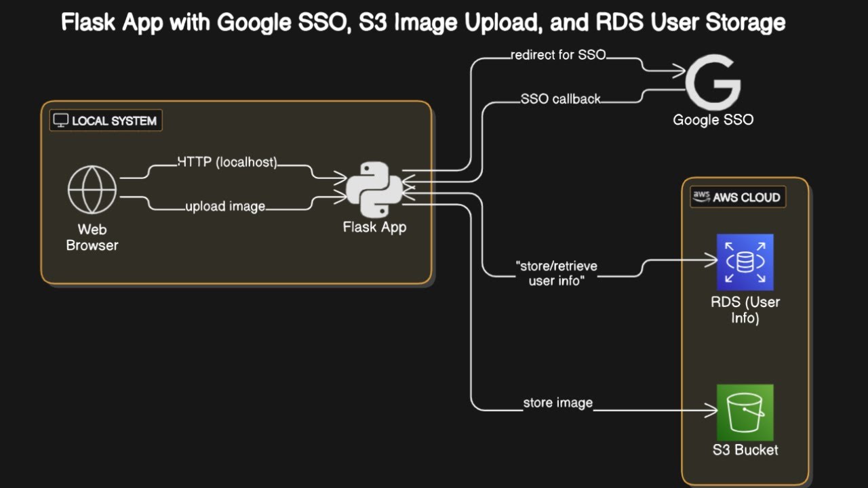Click the Web Browser globe icon

tap(92, 190)
